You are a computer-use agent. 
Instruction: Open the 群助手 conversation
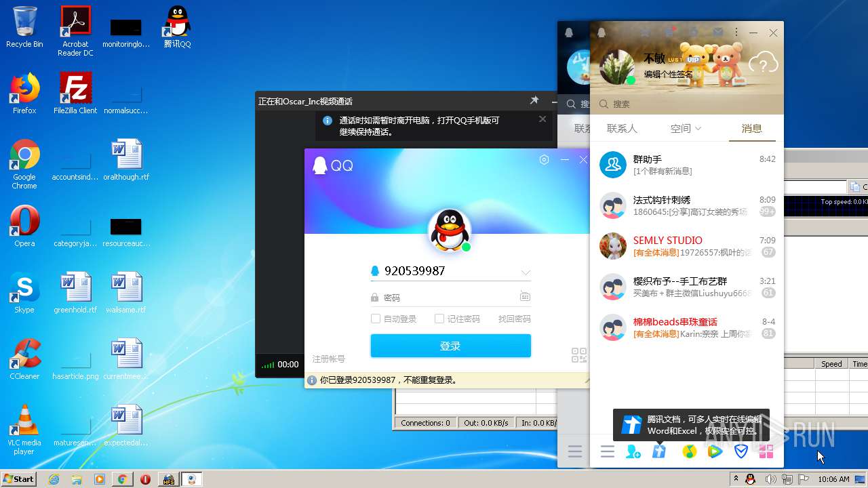[x=687, y=165]
